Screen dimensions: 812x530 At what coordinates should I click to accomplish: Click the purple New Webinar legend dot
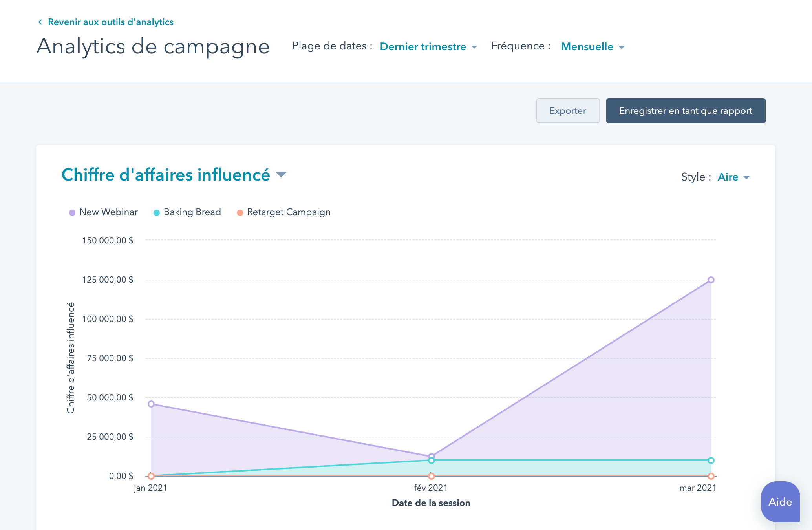72,213
